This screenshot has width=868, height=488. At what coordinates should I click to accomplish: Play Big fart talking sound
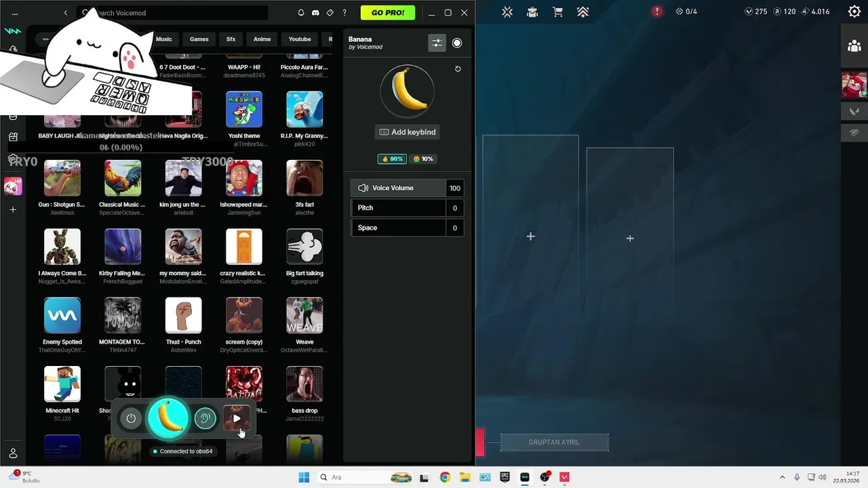(x=304, y=247)
